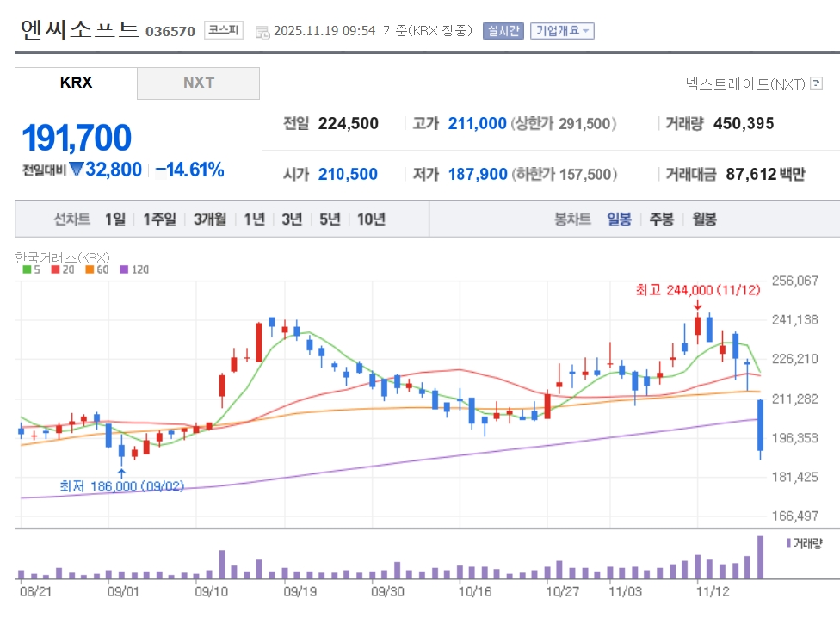Click the red arrow under 최고 244,000
The height and width of the screenshot is (618, 840).
pyautogui.click(x=697, y=305)
